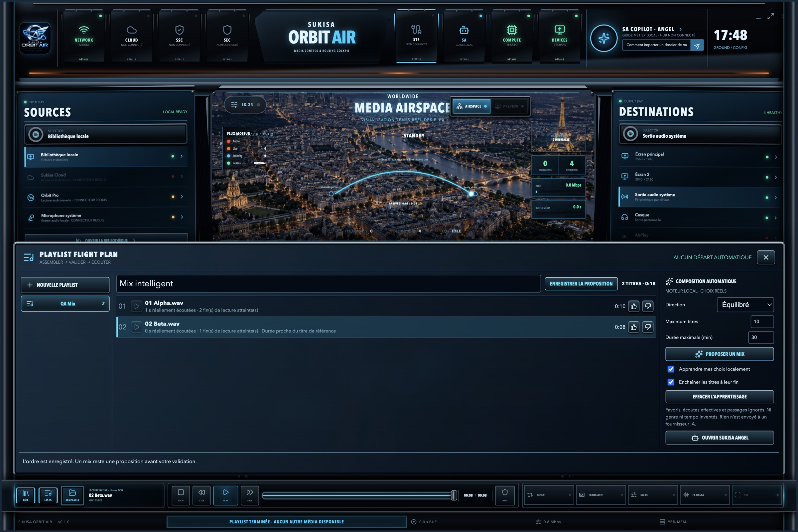Click the SA Copilot Angel sparkle icon
Screen dimensions: 798x532
click(603, 38)
